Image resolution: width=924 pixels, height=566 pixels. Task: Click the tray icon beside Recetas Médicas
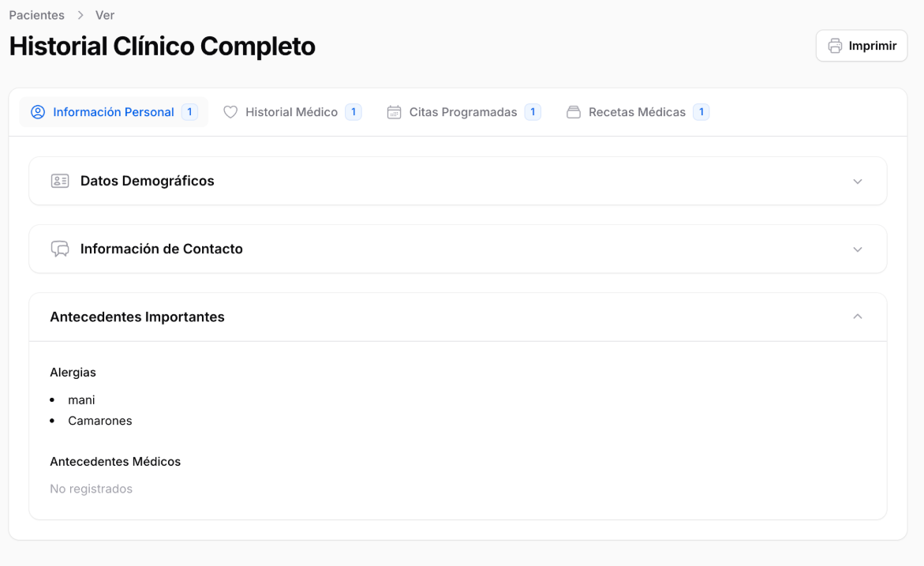point(574,112)
